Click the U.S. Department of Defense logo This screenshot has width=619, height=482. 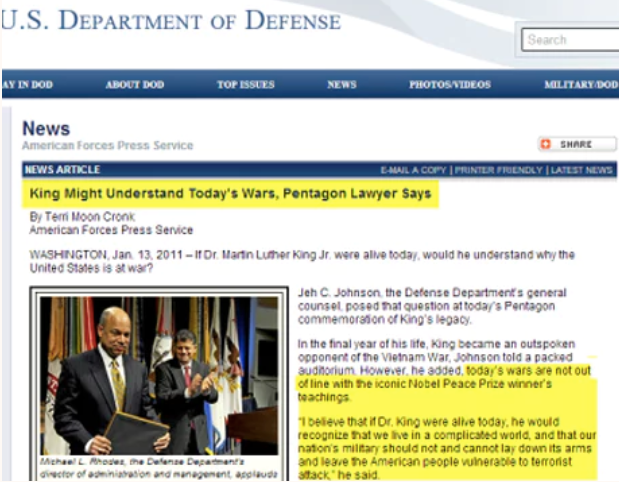[171, 21]
